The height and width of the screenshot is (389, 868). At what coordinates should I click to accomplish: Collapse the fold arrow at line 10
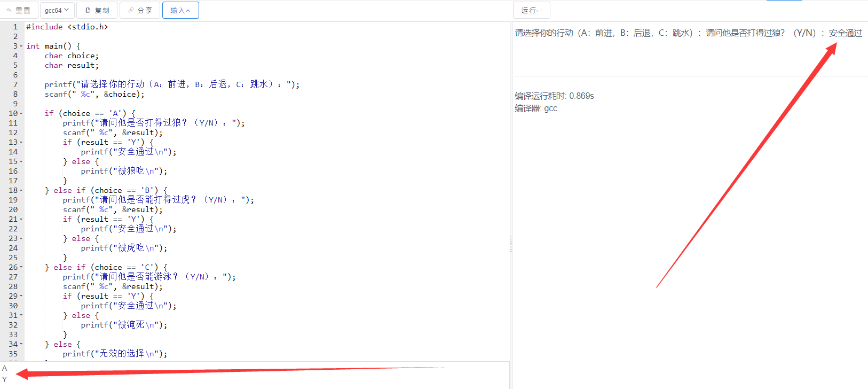pos(21,113)
